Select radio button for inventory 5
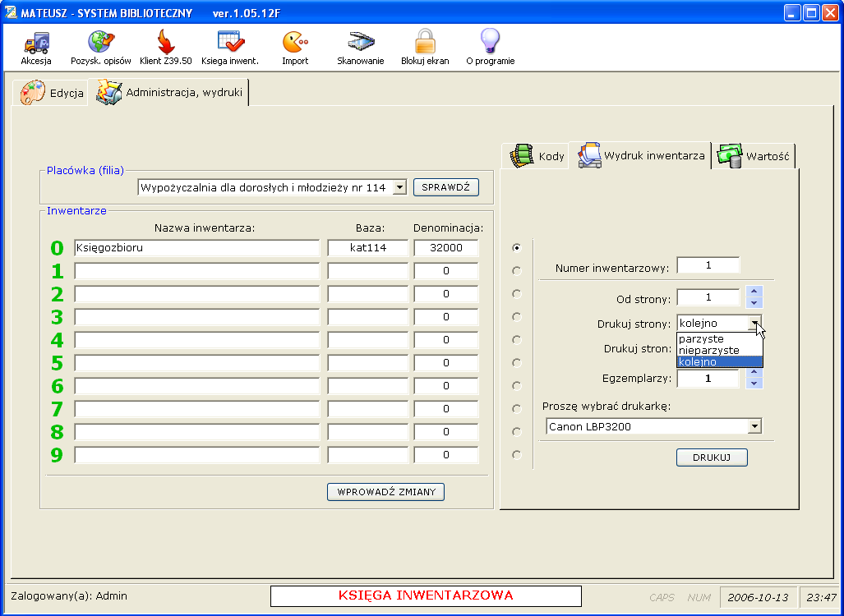The height and width of the screenshot is (616, 844). (x=517, y=363)
